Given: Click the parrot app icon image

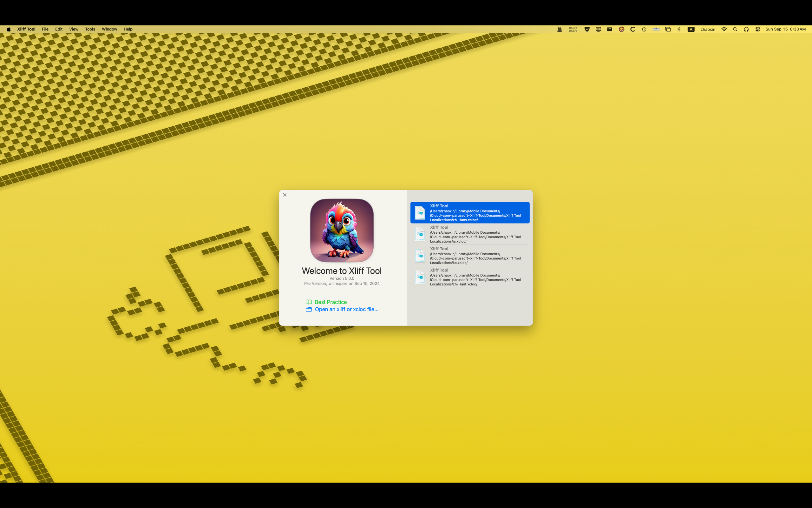Looking at the screenshot, I should pyautogui.click(x=342, y=231).
